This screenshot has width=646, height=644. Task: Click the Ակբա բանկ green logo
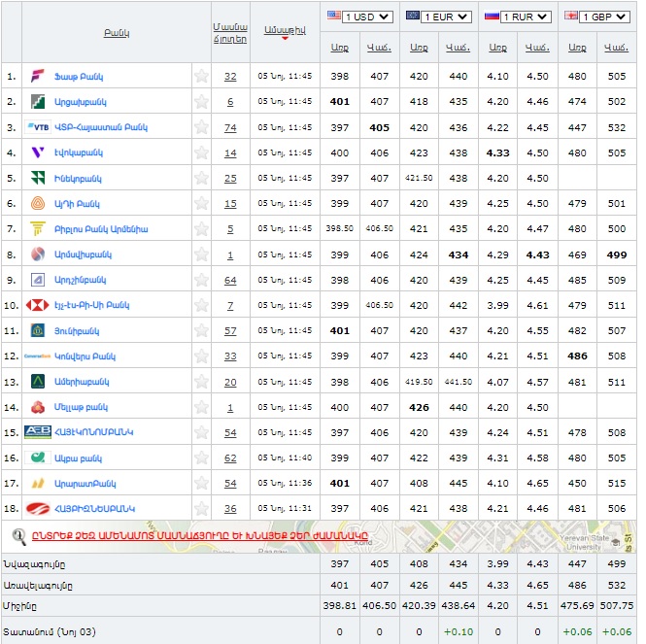pyautogui.click(x=38, y=458)
